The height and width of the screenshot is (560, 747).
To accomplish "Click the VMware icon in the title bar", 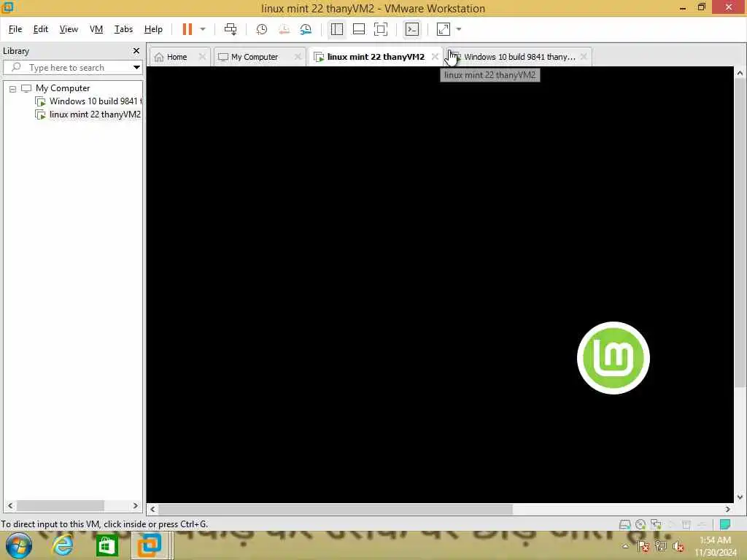I will [x=7, y=7].
